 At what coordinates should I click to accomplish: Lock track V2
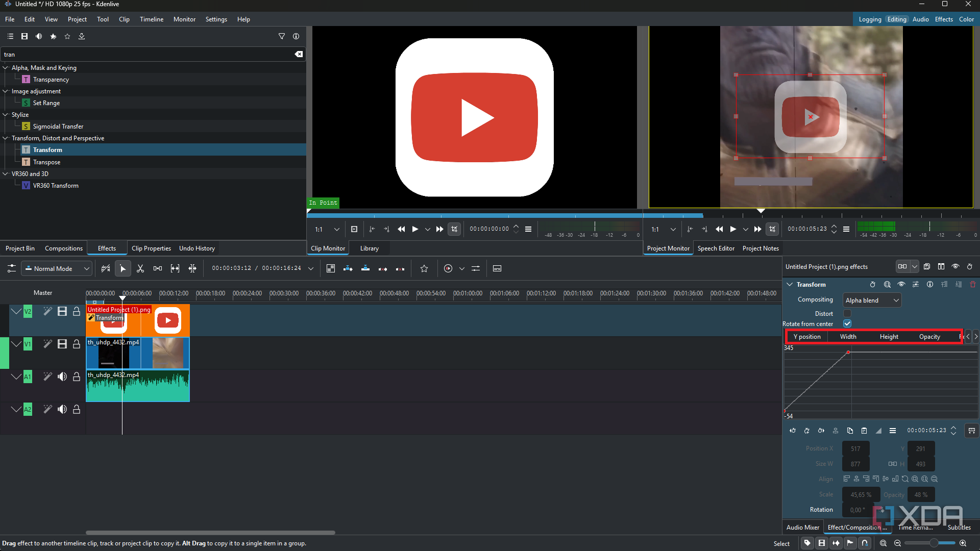pos(77,311)
